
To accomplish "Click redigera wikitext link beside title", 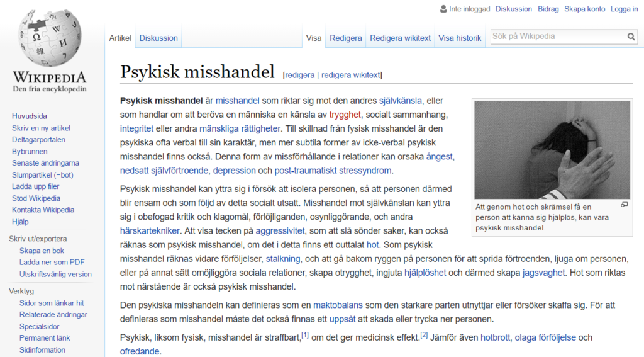I will [351, 75].
